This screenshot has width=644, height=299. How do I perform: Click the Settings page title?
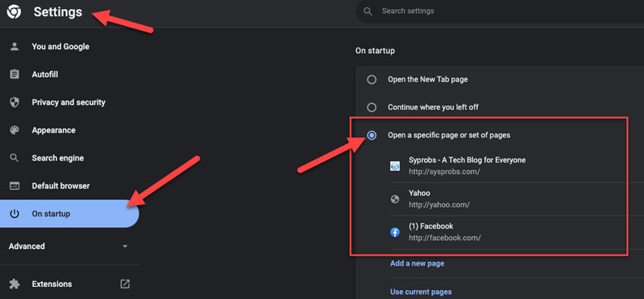pyautogui.click(x=58, y=12)
